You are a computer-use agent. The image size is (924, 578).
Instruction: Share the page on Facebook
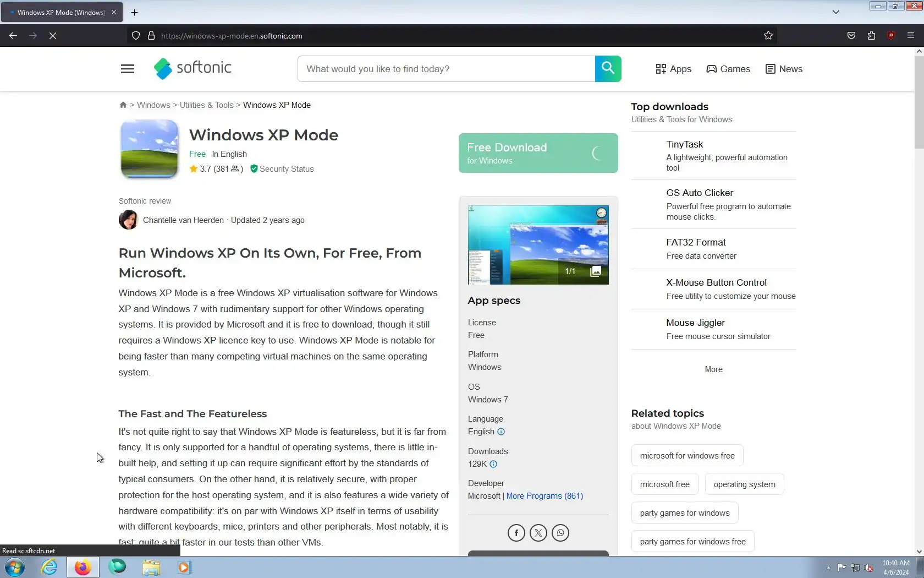coord(516,533)
